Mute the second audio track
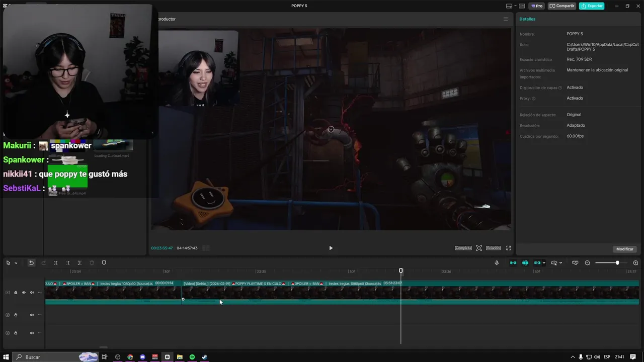The image size is (644, 362). (x=32, y=333)
